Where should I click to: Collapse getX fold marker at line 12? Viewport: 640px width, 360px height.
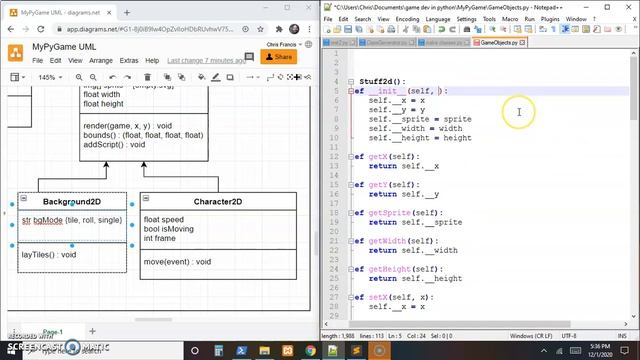coord(351,157)
